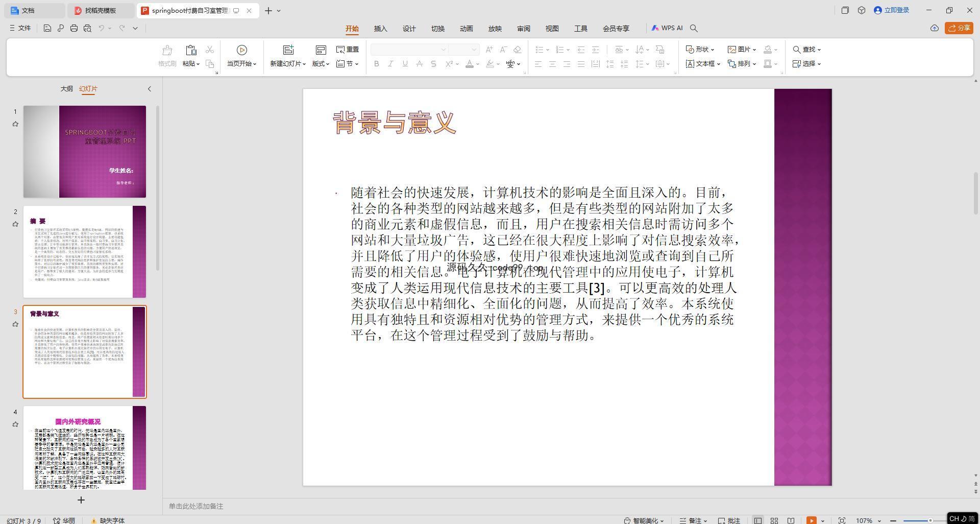
Task: Click the WPS AI button
Action: click(x=667, y=28)
